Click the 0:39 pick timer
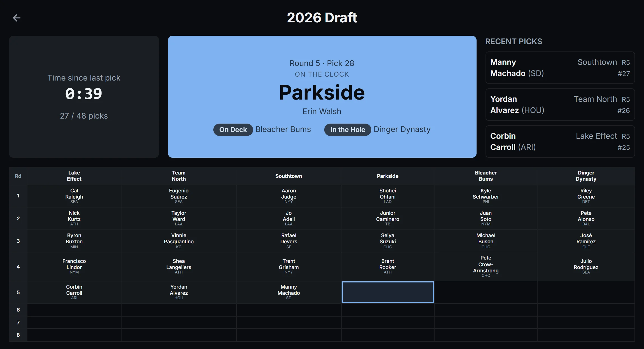644x349 pixels. 84,94
